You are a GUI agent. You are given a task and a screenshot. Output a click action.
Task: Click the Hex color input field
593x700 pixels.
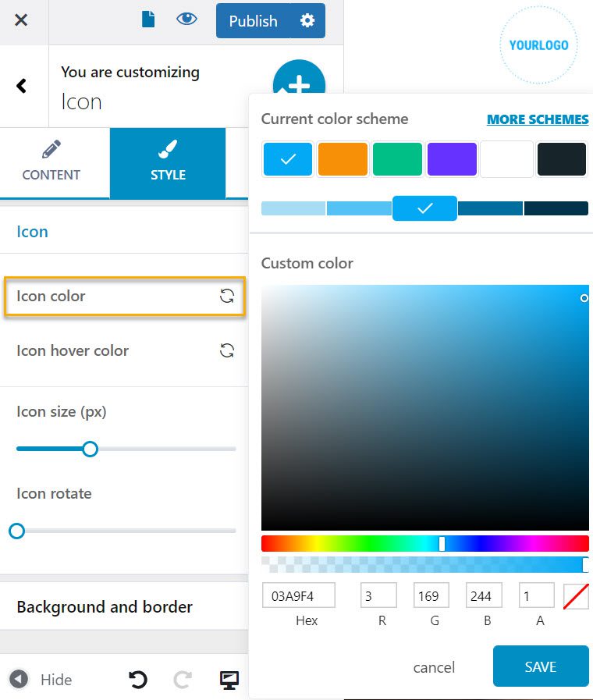coord(298,596)
